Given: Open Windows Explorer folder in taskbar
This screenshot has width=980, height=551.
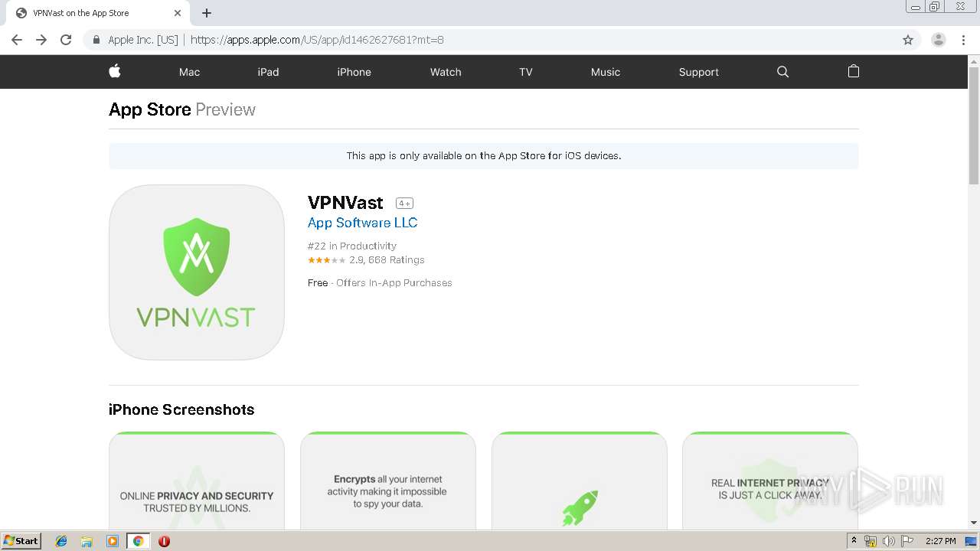Looking at the screenshot, I should pos(87,541).
